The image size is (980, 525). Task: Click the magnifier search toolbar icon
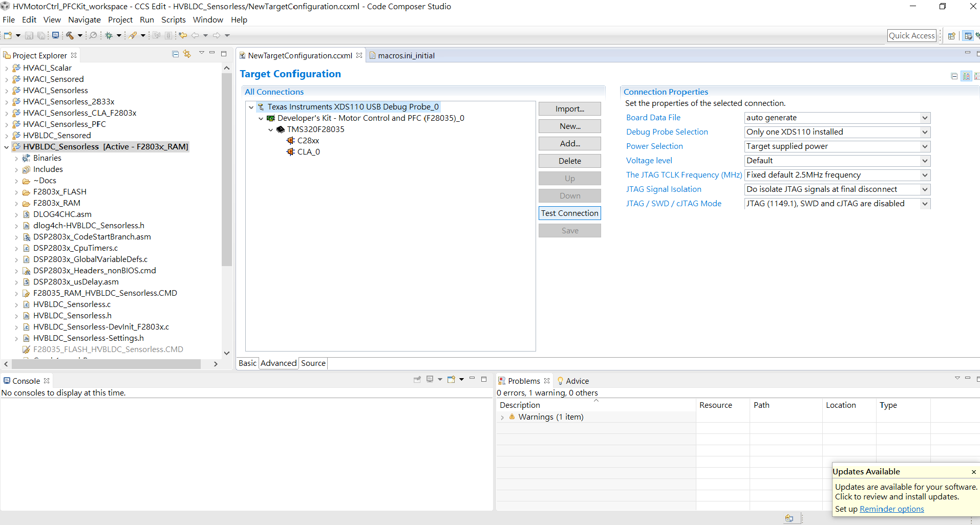coord(93,35)
